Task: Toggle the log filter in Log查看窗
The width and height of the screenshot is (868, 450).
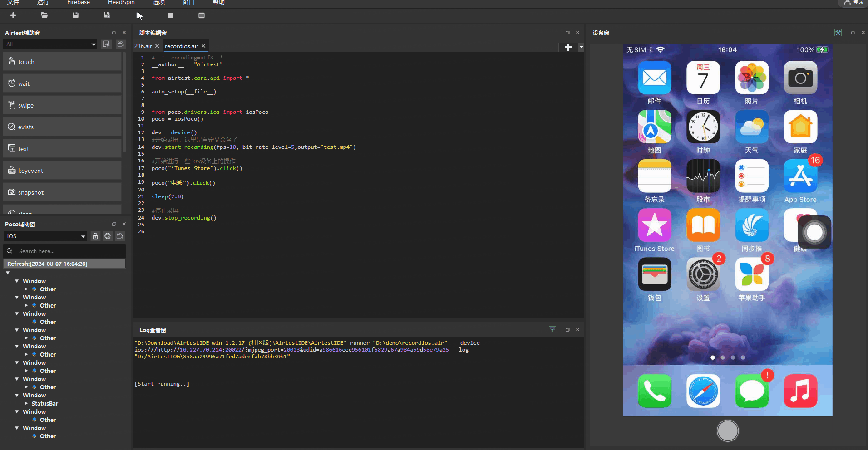Action: (552, 330)
